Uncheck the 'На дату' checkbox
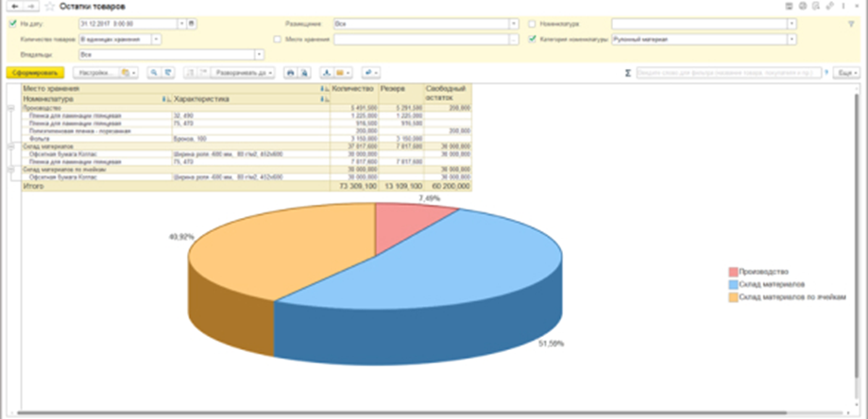Image resolution: width=868 pixels, height=419 pixels. tap(11, 23)
